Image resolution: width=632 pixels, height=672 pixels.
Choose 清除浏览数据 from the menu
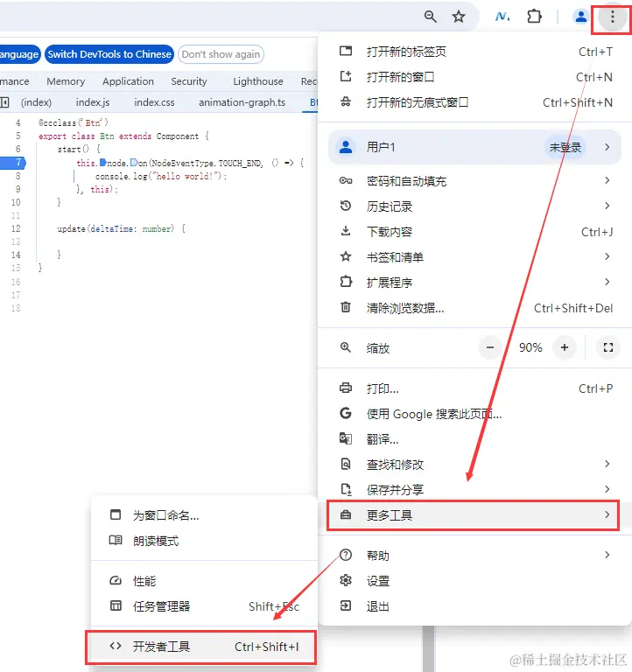point(475,308)
